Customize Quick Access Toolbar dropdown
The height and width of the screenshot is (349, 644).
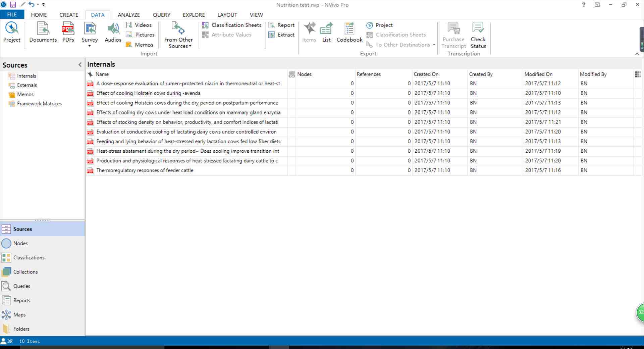tap(43, 5)
